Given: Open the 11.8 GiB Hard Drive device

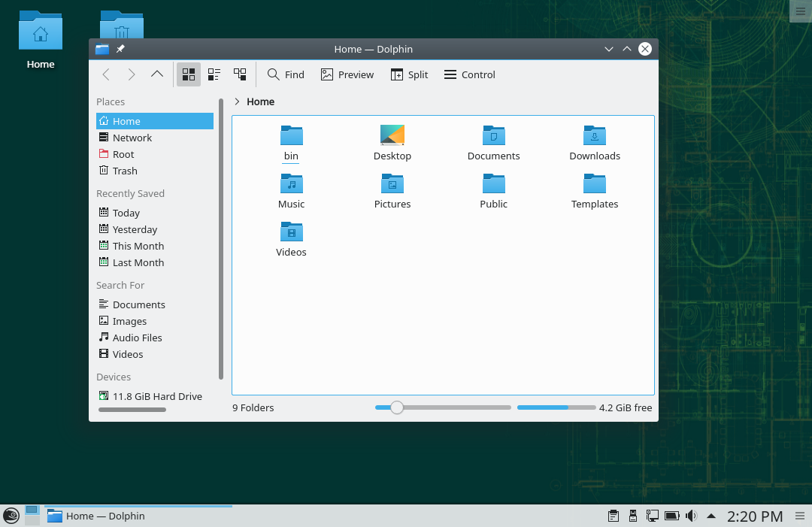Looking at the screenshot, I should click(155, 396).
